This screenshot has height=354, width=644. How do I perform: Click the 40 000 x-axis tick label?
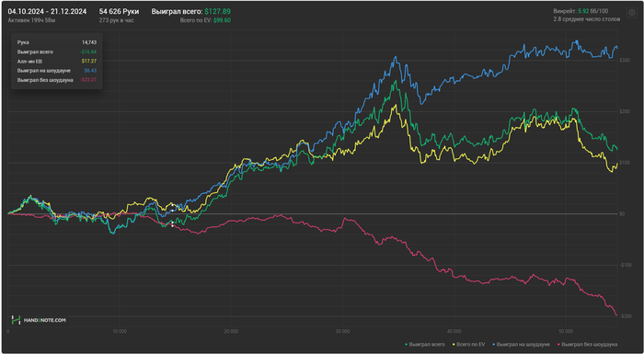tap(454, 331)
